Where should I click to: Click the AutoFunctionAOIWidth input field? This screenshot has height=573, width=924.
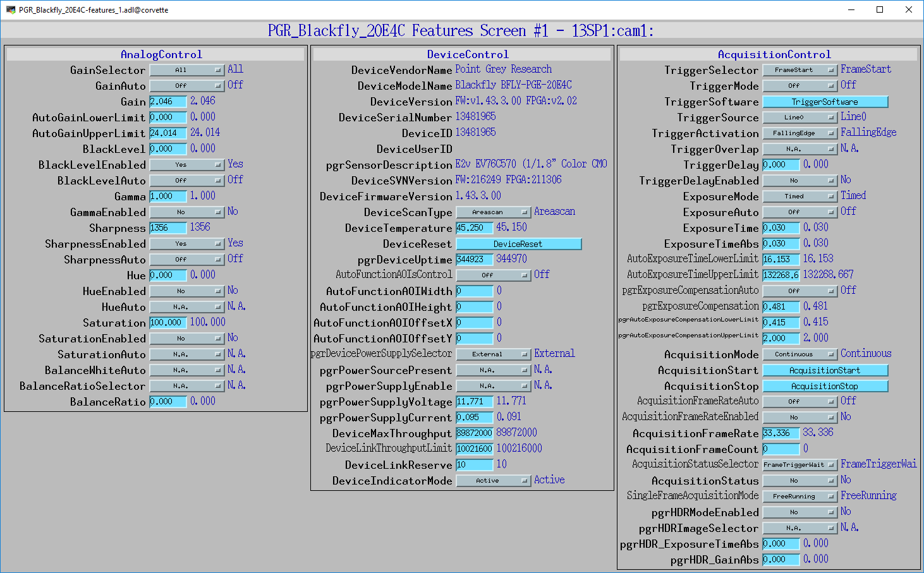pyautogui.click(x=475, y=291)
